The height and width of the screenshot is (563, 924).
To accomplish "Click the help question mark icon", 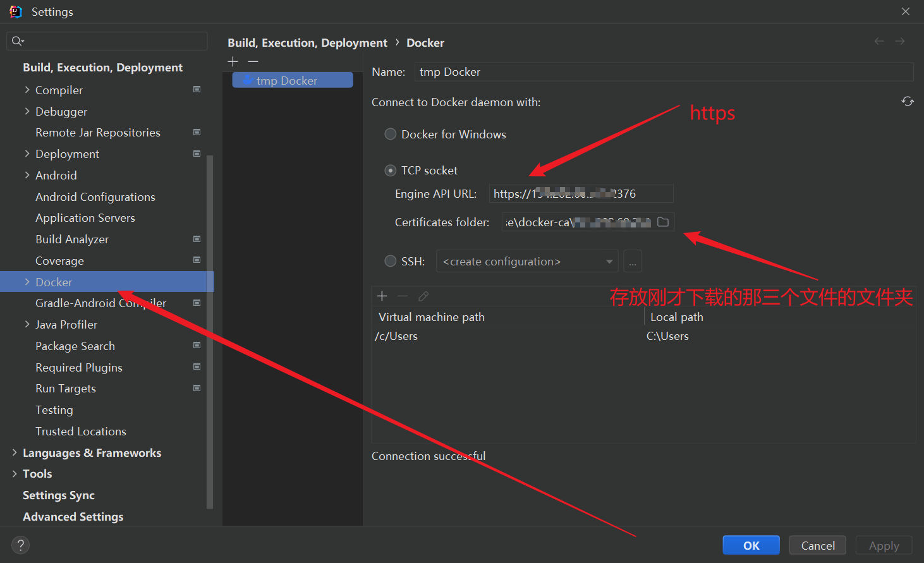I will click(x=20, y=545).
